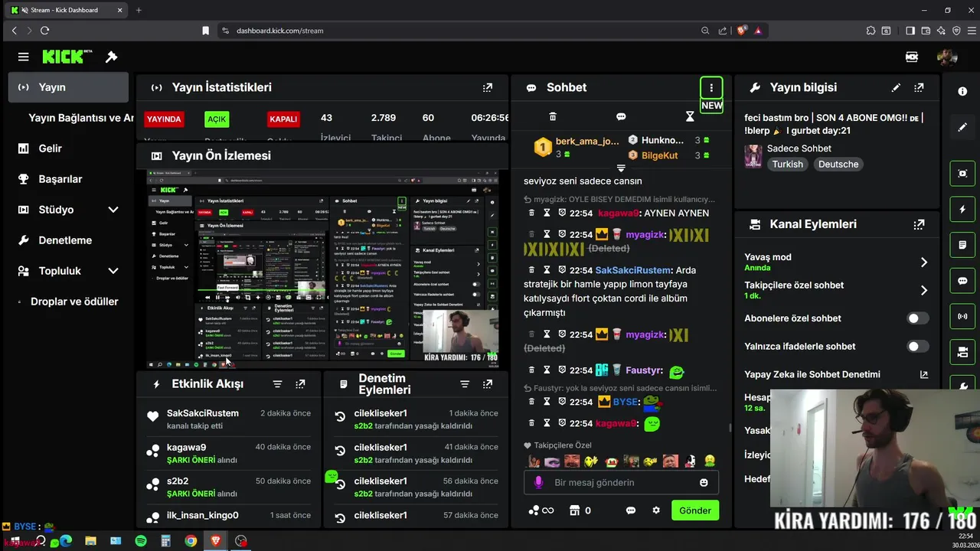Open emoji picker in message box

pyautogui.click(x=704, y=483)
